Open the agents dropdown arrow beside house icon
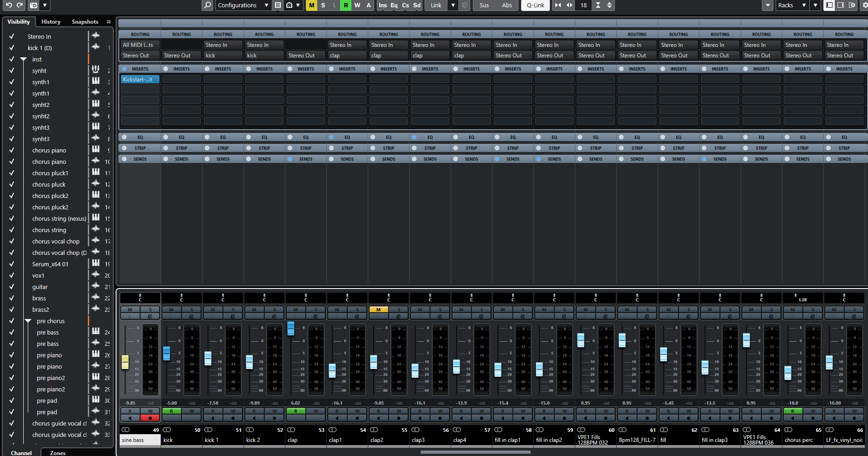The height and width of the screenshot is (456, 868). point(298,5)
